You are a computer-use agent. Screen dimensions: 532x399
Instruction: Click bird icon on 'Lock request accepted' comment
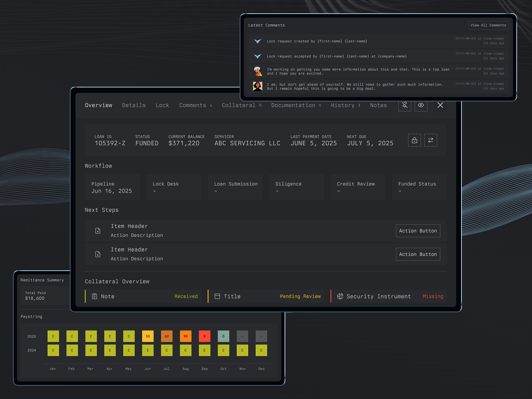tap(258, 56)
